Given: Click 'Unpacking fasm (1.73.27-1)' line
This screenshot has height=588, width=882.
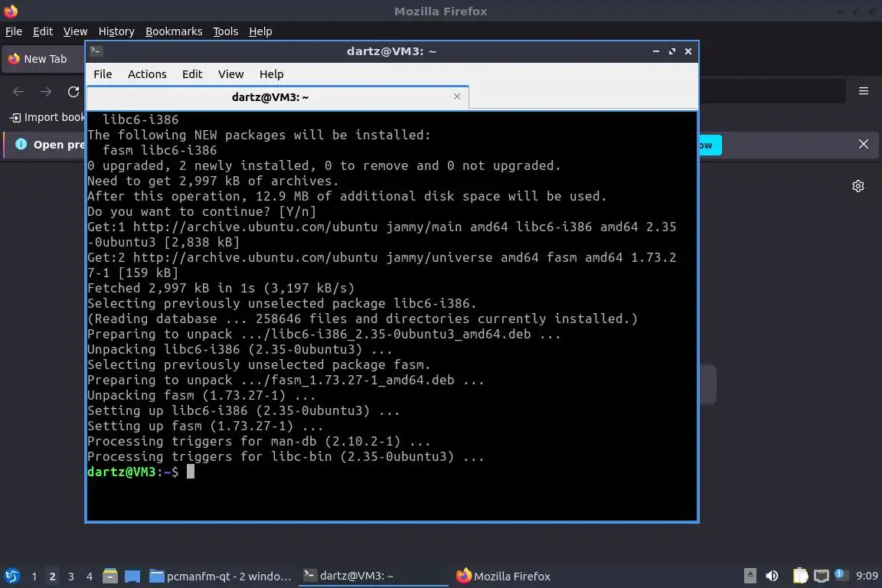Looking at the screenshot, I should (x=201, y=396).
